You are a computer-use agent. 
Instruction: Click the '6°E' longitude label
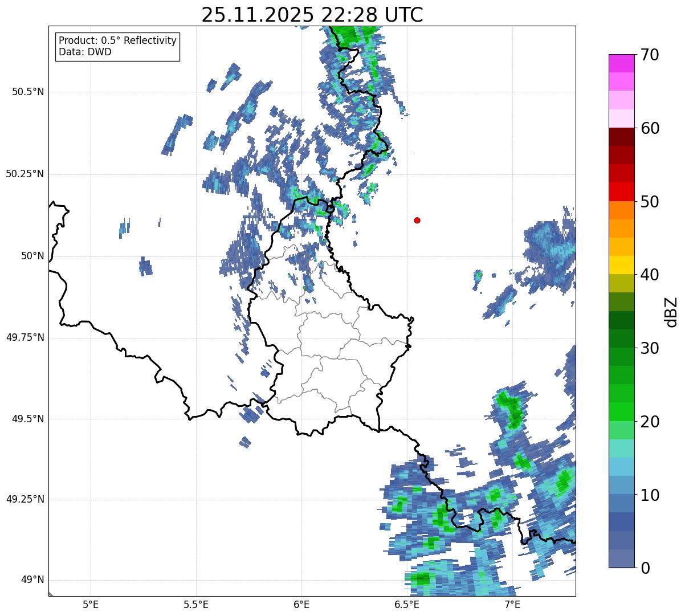[x=301, y=605]
